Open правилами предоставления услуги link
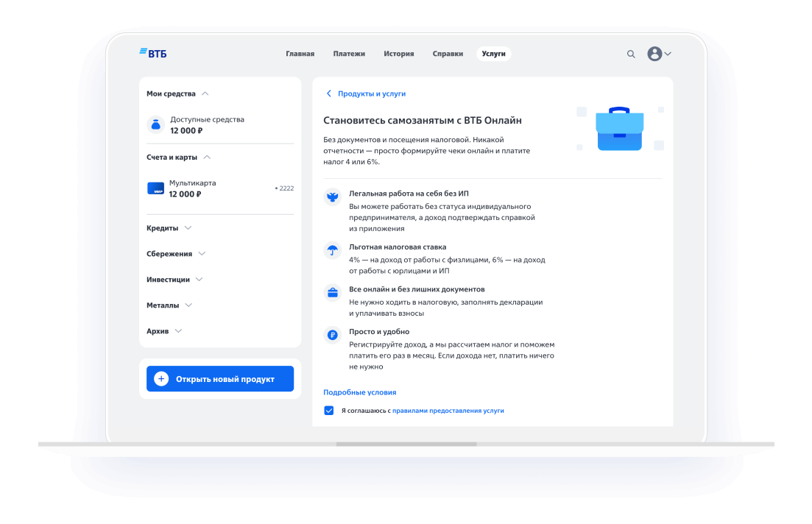This screenshot has height=524, width=812. click(x=448, y=411)
